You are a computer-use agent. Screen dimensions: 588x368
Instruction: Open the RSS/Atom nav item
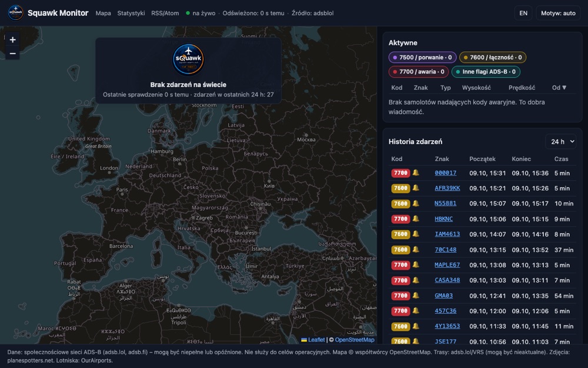165,13
